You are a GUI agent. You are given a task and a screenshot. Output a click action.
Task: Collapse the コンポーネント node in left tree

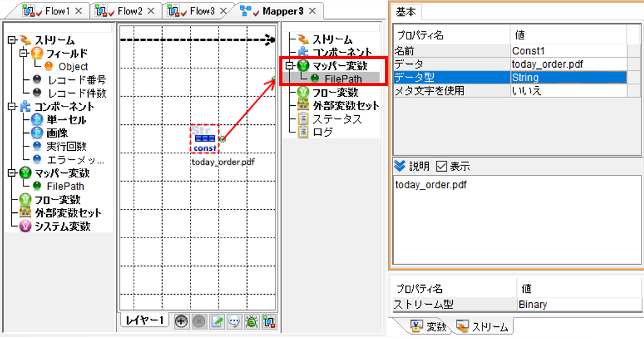[x=12, y=106]
